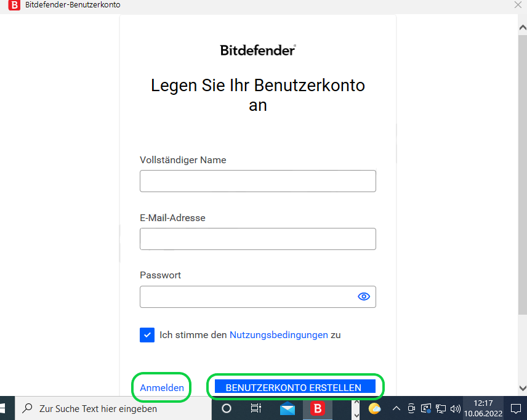Click the Bitdefender window scrollbar

click(522, 175)
